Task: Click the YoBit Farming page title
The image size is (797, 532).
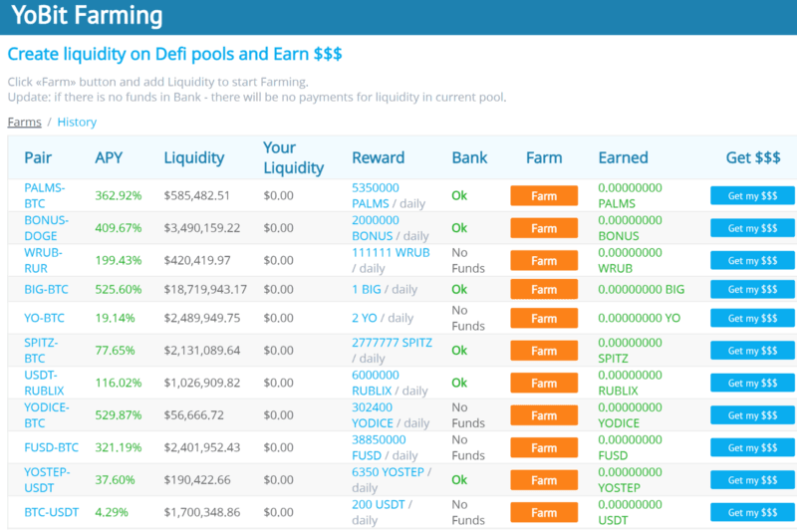Action: (x=87, y=15)
